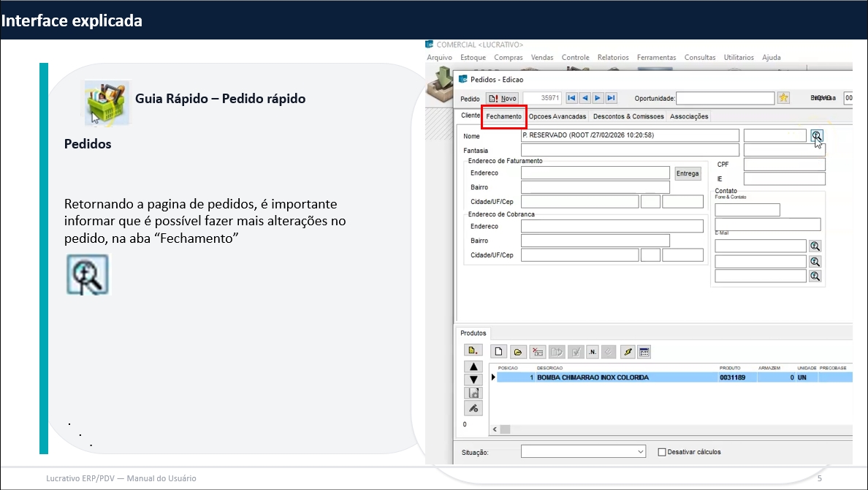Select the BOMBA CHIMARRAO INOX COLORIDA row
This screenshot has height=490, width=868.
(593, 378)
